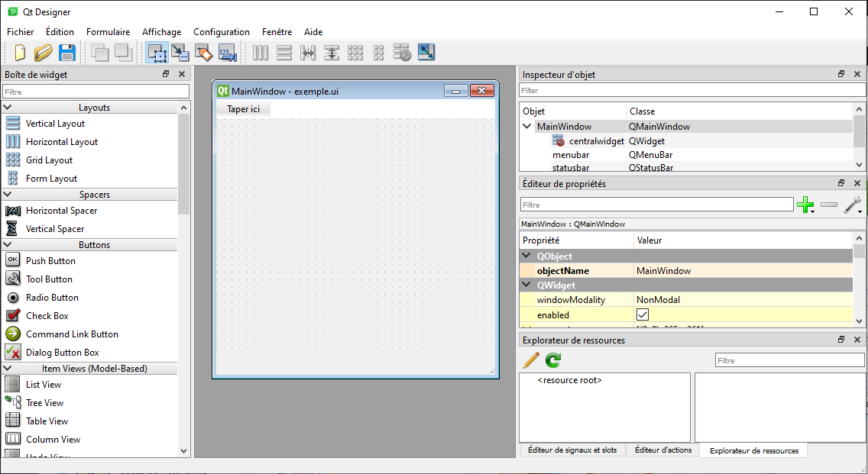Float the Inspecteur d'objet panel
868x474 pixels.
tap(841, 73)
